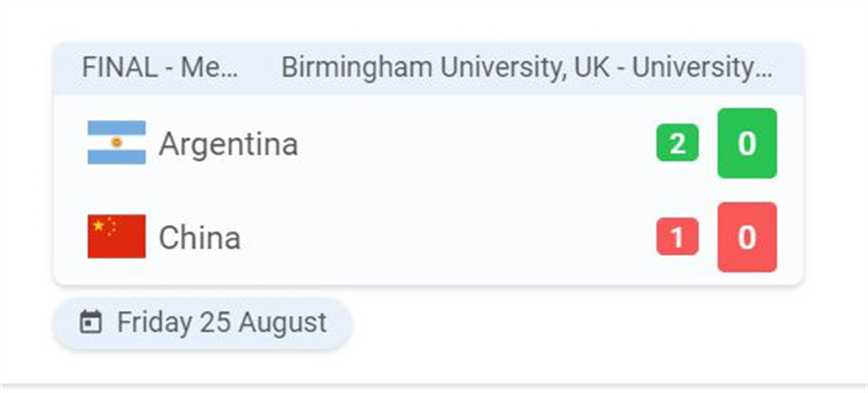The width and height of the screenshot is (868, 393).
Task: Click the China flag icon
Action: [x=117, y=237]
